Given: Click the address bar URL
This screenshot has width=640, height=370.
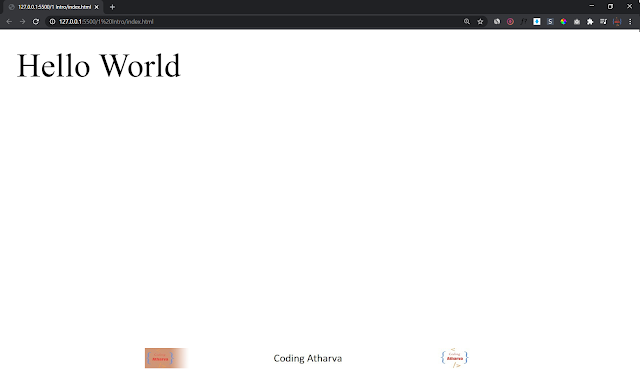Looking at the screenshot, I should click(106, 22).
